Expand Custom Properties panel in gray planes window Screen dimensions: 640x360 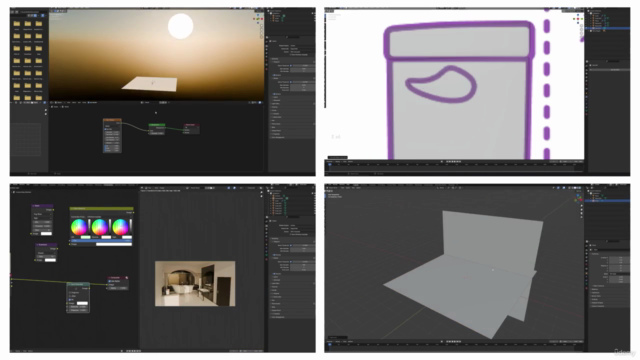610,306
